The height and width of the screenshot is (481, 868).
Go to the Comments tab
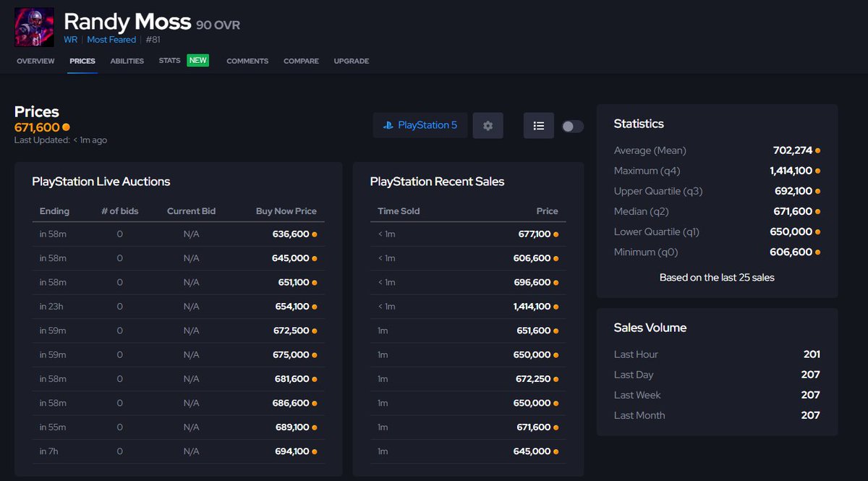(x=247, y=61)
